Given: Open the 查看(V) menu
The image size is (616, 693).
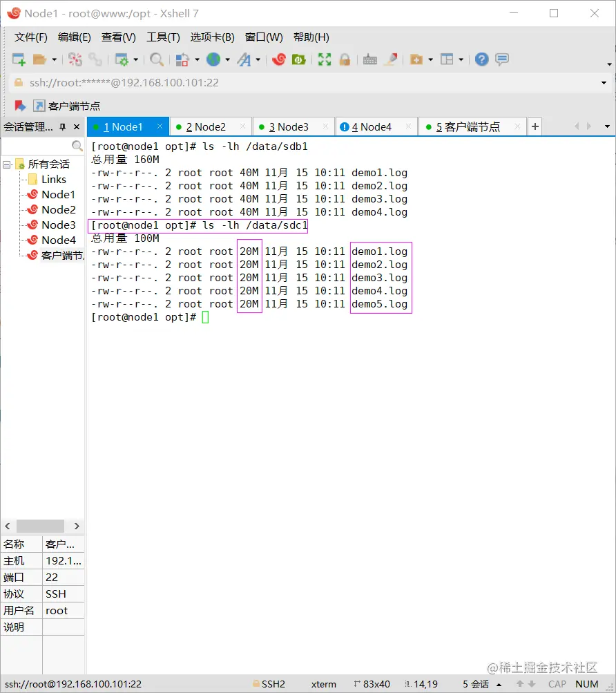Looking at the screenshot, I should (118, 37).
